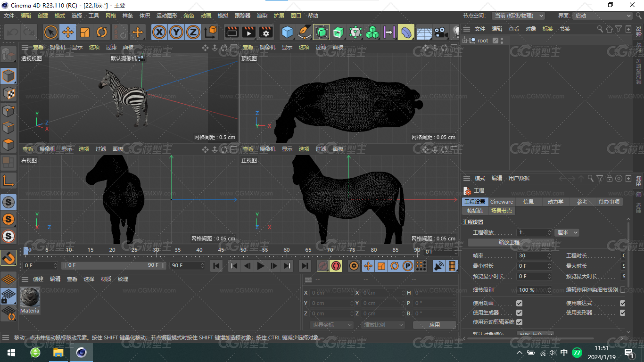
Task: Uncheck 使用表达式 checkbox
Action: coord(622,303)
